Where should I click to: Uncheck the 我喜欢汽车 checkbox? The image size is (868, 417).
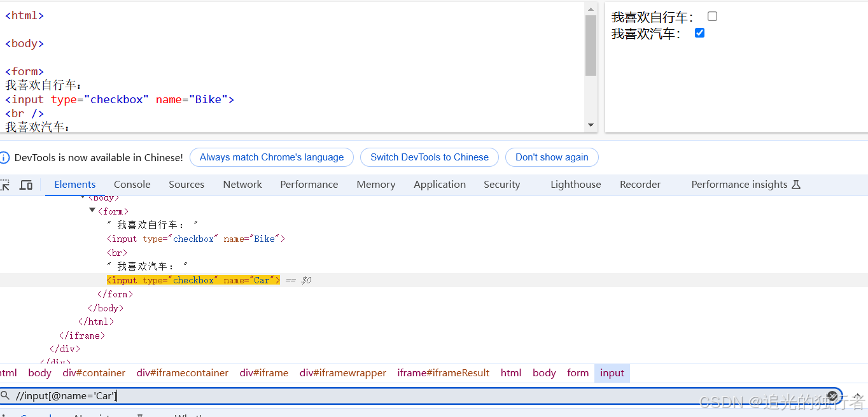point(699,32)
